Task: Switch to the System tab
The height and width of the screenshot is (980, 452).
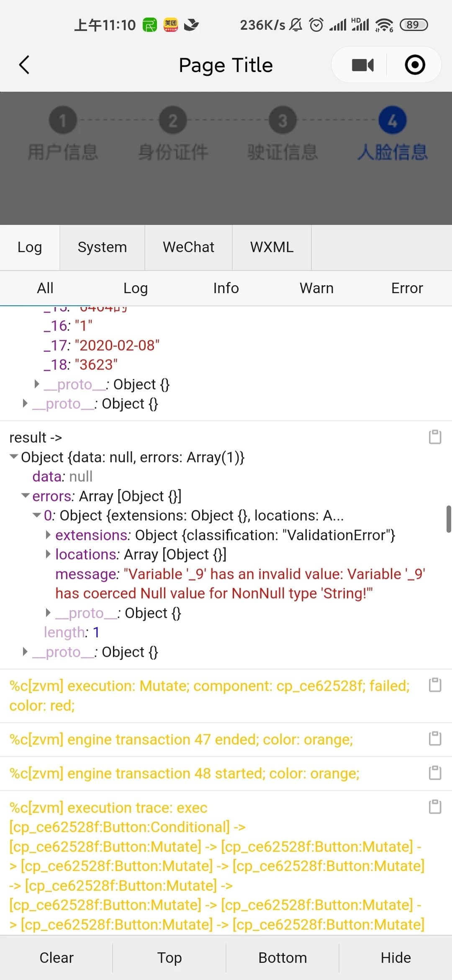Action: pos(102,248)
